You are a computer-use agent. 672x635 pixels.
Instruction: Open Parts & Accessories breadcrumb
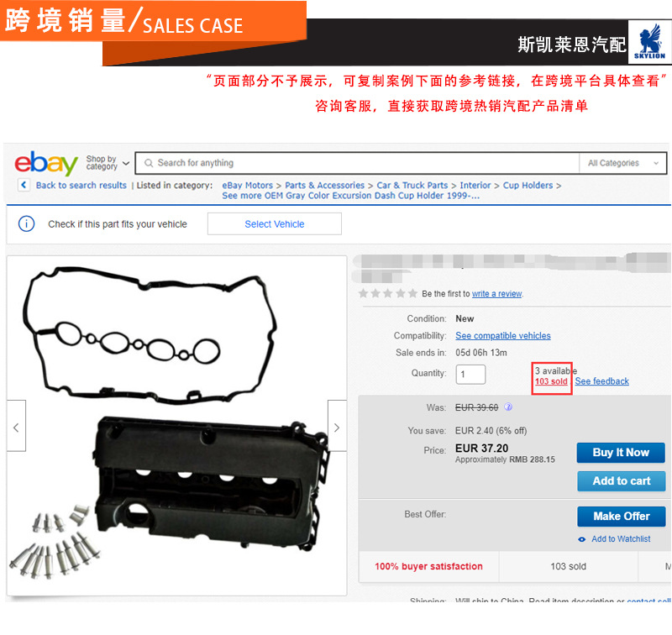pos(324,186)
